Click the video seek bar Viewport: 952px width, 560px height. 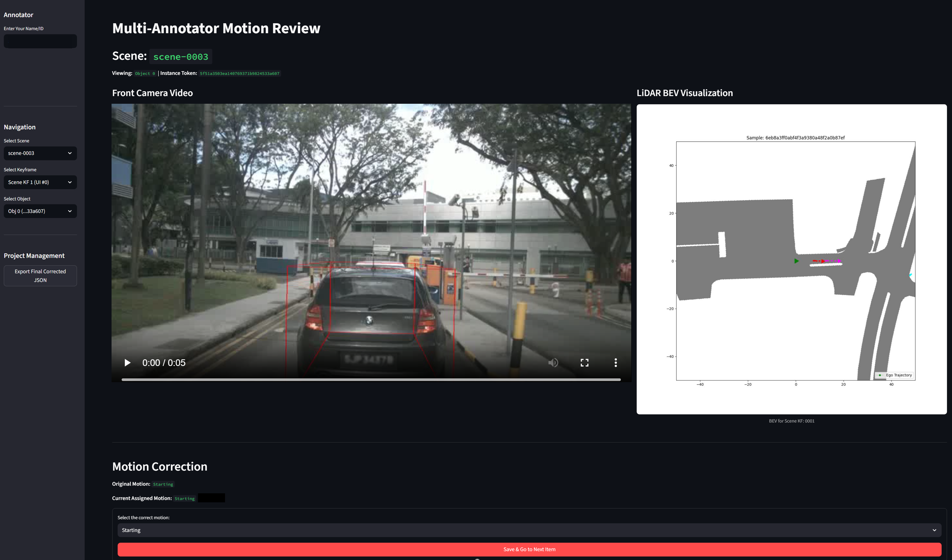(370, 380)
